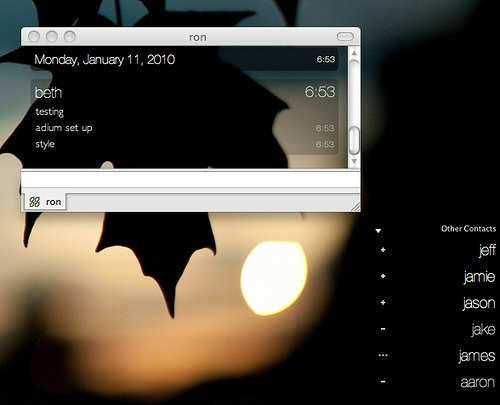Close the ron chat window

pyautogui.click(x=34, y=37)
